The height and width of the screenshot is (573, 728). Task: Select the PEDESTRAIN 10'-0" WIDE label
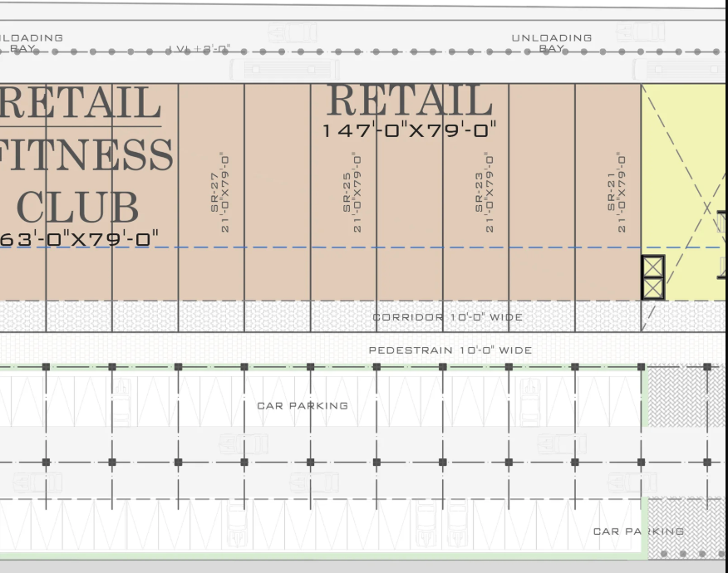coord(450,350)
